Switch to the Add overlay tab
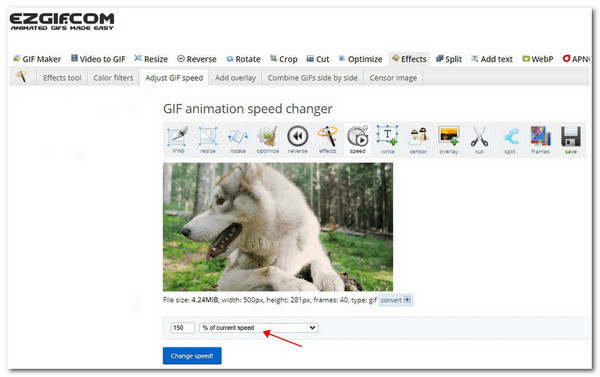600x377 pixels. [235, 78]
